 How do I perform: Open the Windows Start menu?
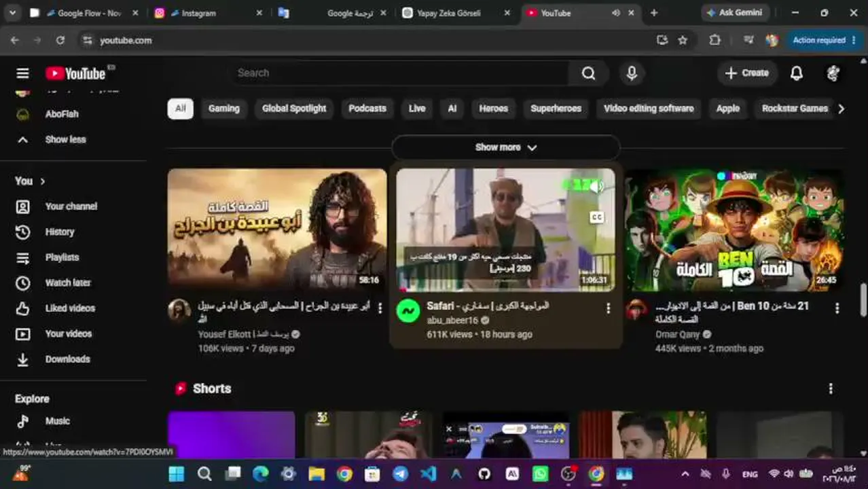click(177, 473)
